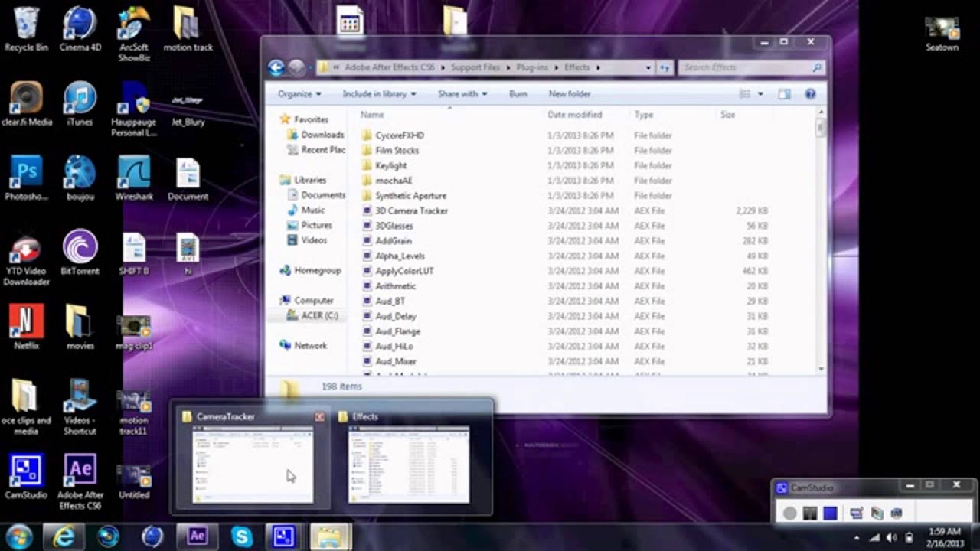The width and height of the screenshot is (980, 551).
Task: Open Explorer help question mark icon
Action: (x=810, y=94)
